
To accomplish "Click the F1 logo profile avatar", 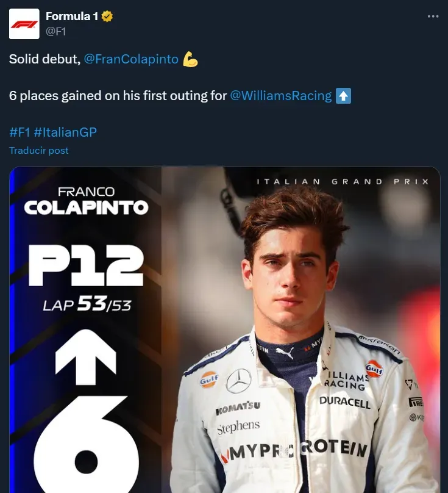I will pyautogui.click(x=24, y=24).
